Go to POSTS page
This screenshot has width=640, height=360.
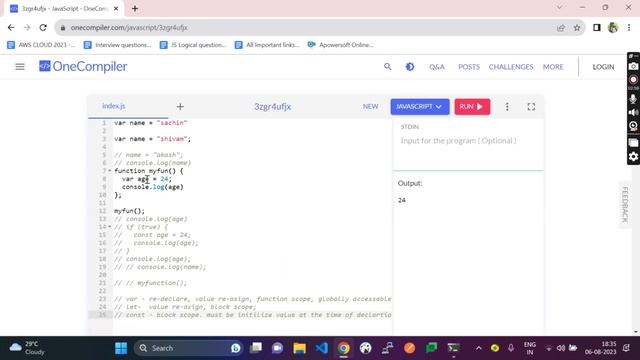click(x=469, y=67)
